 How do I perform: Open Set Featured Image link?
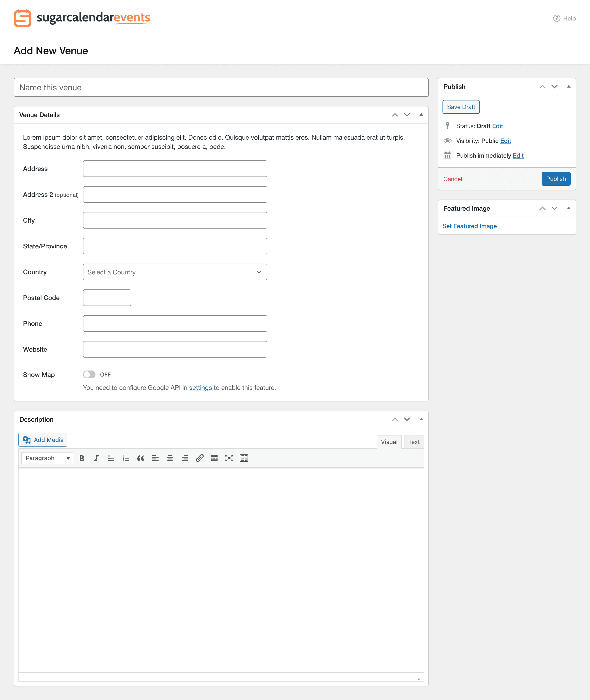[469, 226]
